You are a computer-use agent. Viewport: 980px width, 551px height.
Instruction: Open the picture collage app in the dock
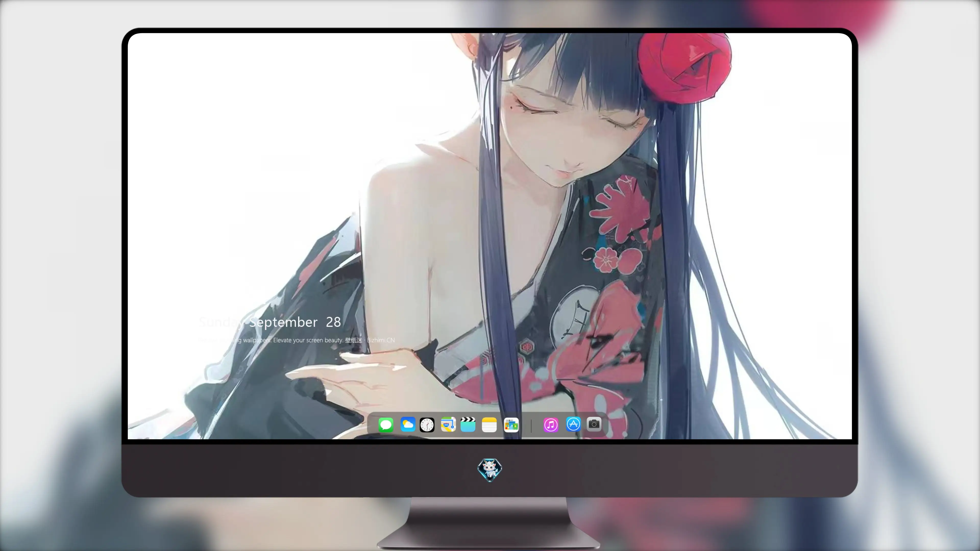coord(511,425)
